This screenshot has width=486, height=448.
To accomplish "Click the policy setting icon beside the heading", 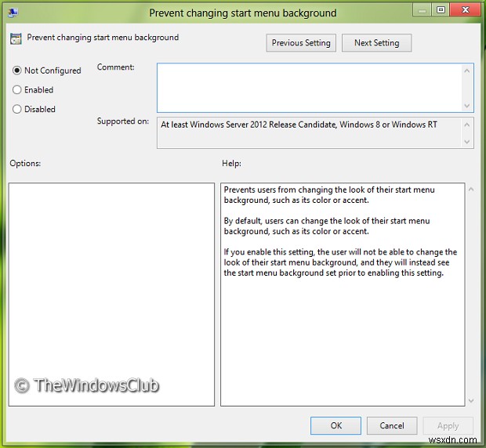I will point(16,38).
